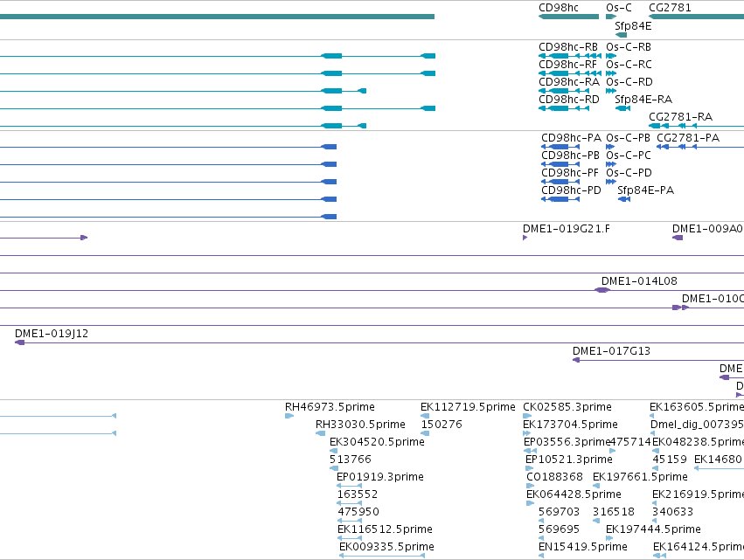Select the DME1-014L08 clone label
This screenshot has height=560, width=744.
pos(639,281)
